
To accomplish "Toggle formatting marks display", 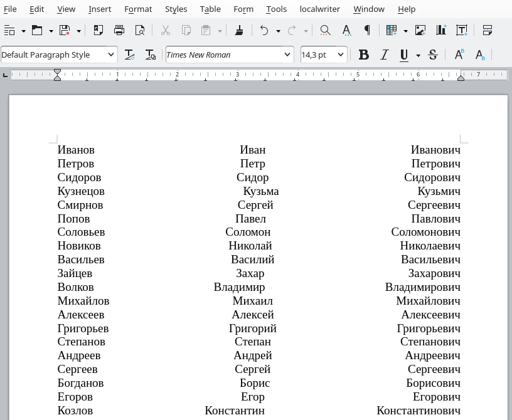I will [x=367, y=30].
